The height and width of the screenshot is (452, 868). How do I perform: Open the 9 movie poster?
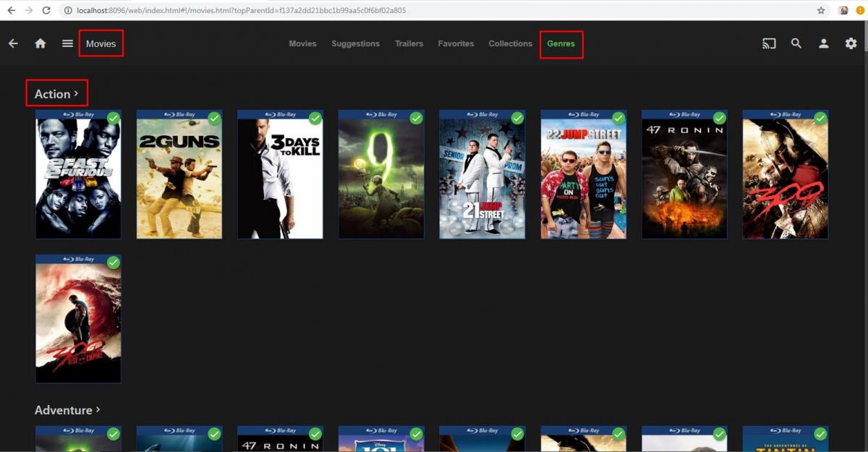(381, 174)
